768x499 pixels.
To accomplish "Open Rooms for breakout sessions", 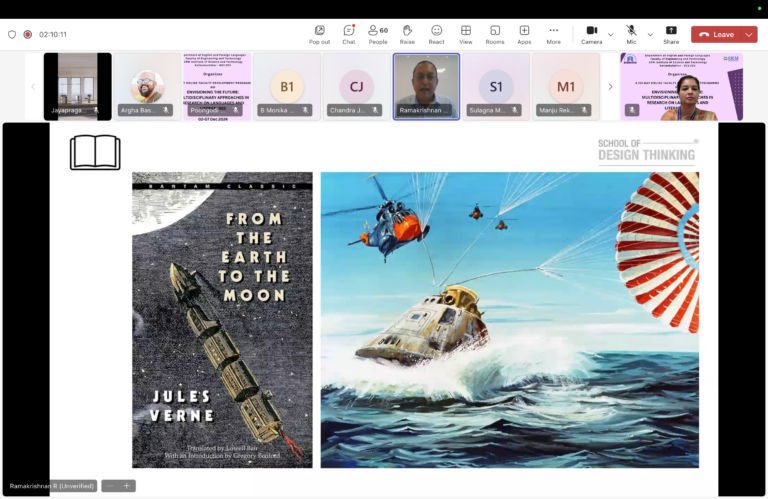I will tap(495, 34).
